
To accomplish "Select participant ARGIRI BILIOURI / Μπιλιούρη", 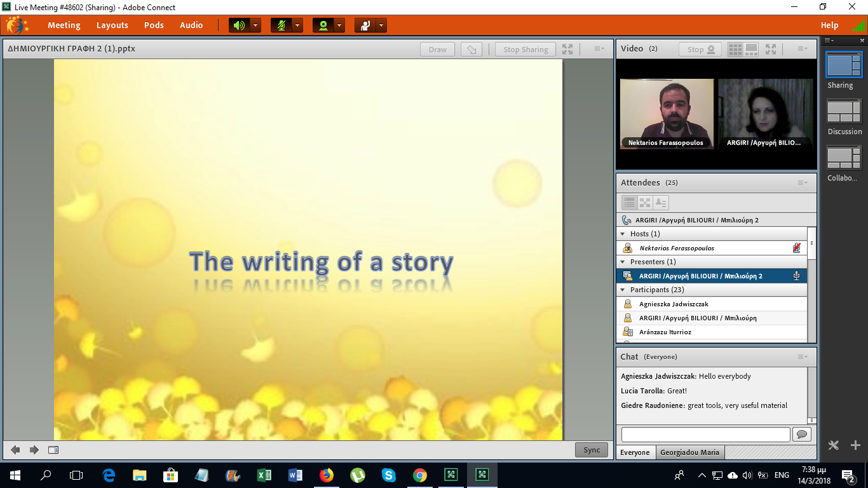I will [x=712, y=318].
